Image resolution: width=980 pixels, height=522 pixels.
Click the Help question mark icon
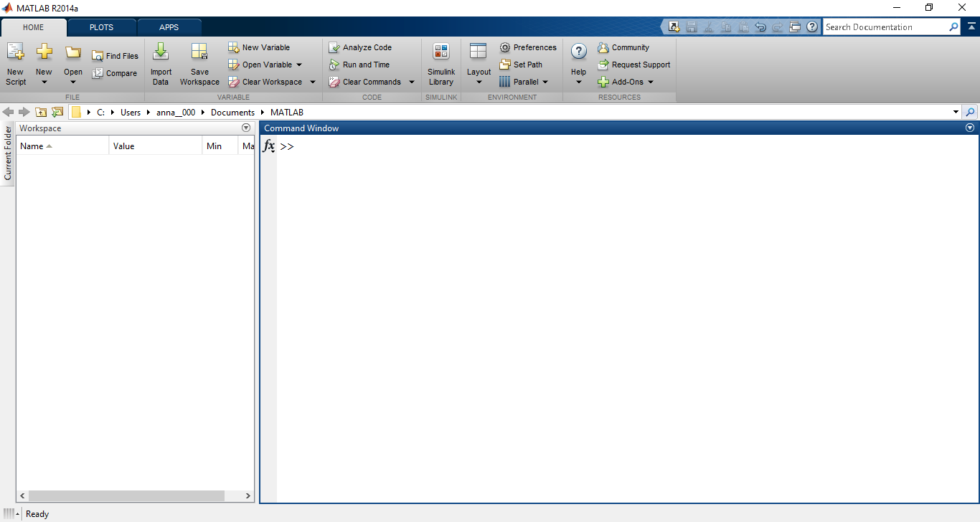pyautogui.click(x=579, y=51)
